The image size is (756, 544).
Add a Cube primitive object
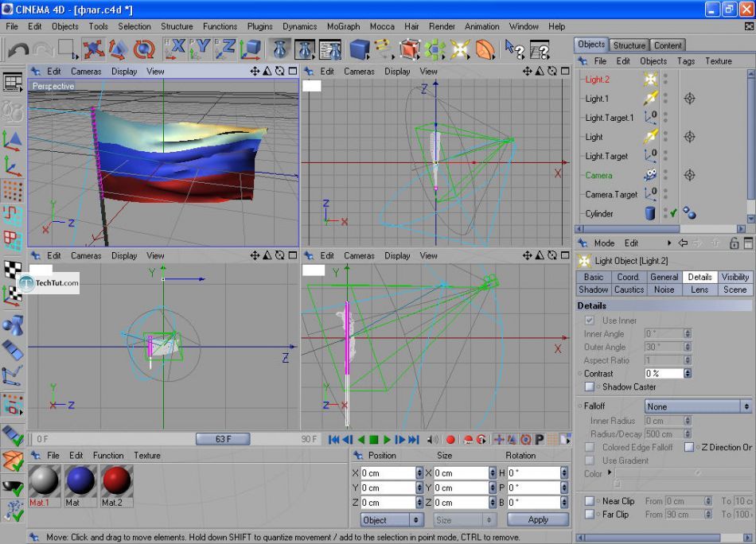[x=359, y=49]
